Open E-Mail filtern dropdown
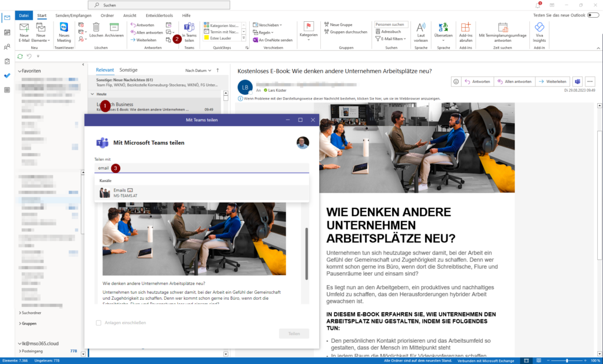The image size is (603, 364). pyautogui.click(x=391, y=39)
